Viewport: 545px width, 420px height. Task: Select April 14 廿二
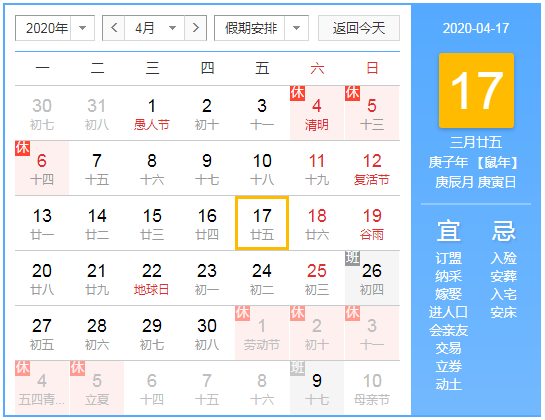tap(97, 223)
